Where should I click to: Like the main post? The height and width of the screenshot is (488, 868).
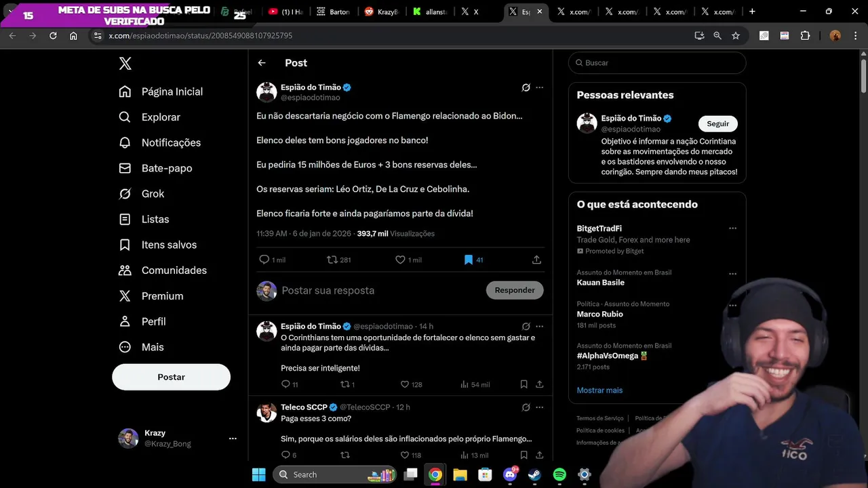pos(400,260)
